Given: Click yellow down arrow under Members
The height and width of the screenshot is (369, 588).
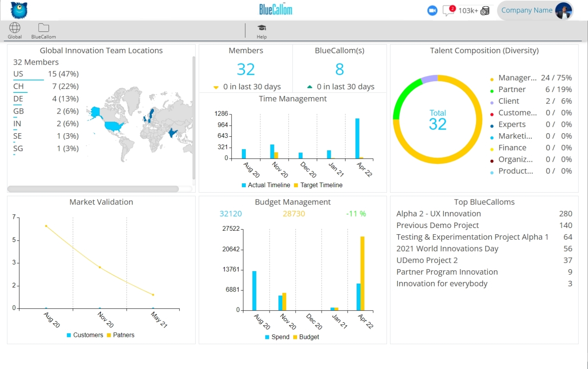Looking at the screenshot, I should (x=216, y=87).
